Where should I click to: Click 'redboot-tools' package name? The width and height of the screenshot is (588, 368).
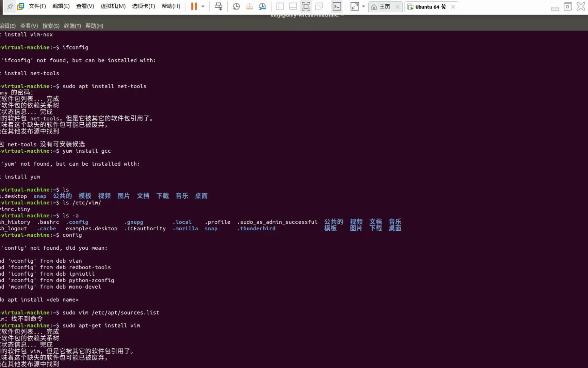(90, 267)
